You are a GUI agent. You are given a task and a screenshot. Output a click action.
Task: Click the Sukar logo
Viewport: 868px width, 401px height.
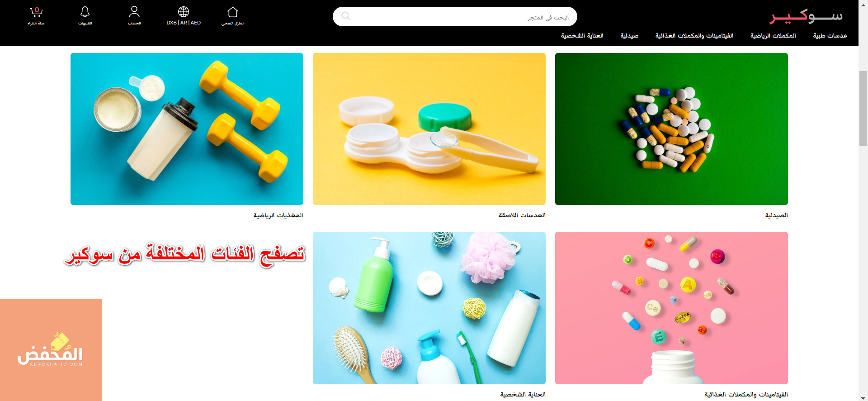pos(807,16)
